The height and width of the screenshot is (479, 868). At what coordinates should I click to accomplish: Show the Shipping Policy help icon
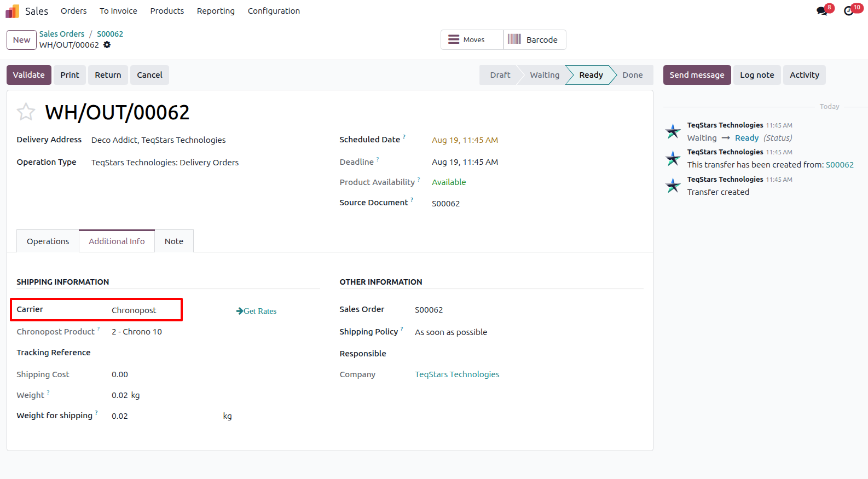pos(402,329)
